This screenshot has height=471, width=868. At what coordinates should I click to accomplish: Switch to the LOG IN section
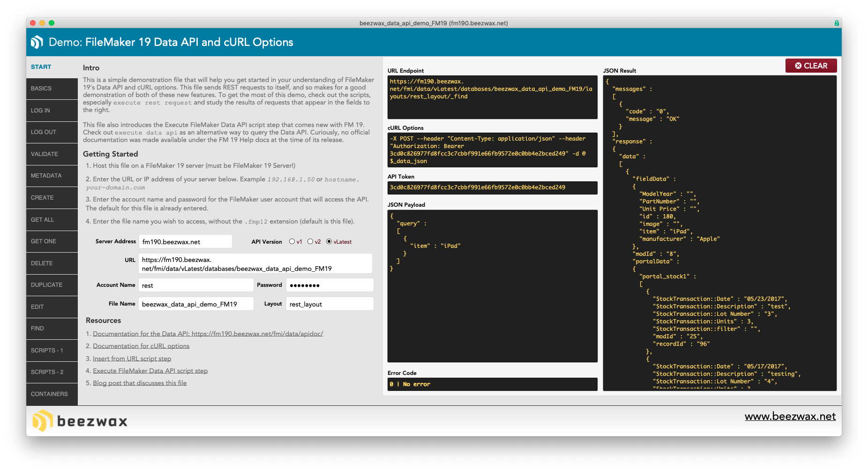click(x=52, y=111)
